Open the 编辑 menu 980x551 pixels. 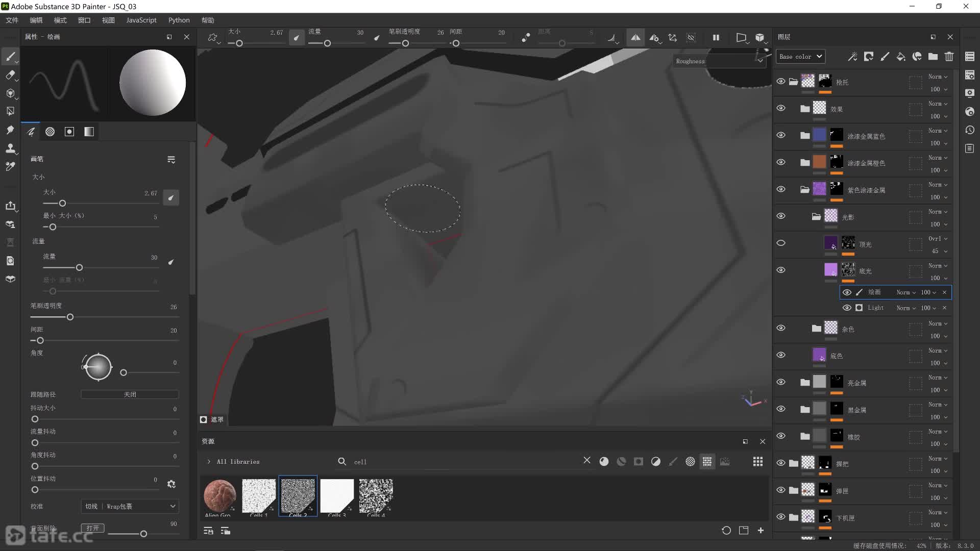coord(36,20)
